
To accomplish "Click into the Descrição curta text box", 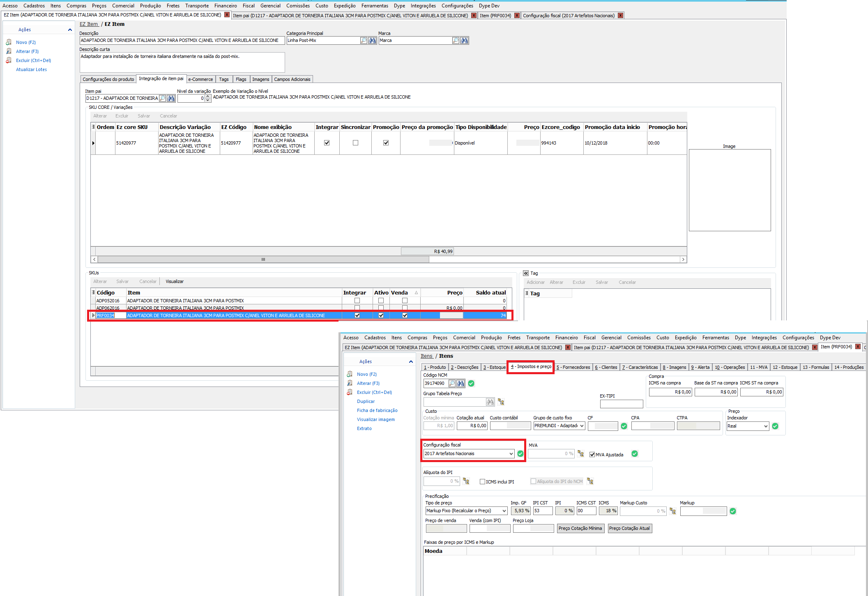I will coord(182,62).
